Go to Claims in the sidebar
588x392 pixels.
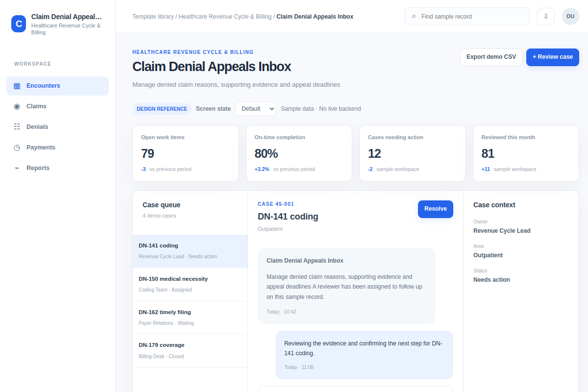pyautogui.click(x=57, y=106)
